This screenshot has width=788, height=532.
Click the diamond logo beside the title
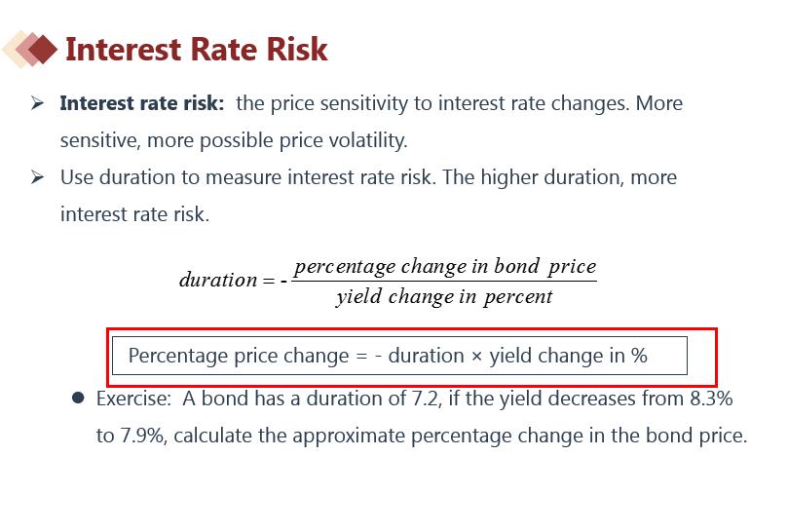click(x=30, y=49)
